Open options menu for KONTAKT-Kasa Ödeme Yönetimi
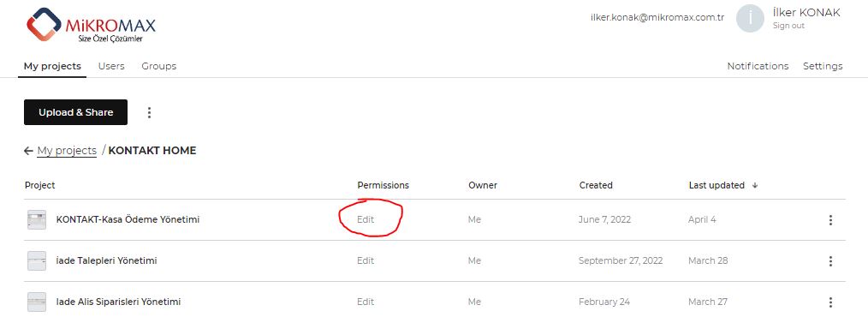868x317 pixels. coord(830,220)
